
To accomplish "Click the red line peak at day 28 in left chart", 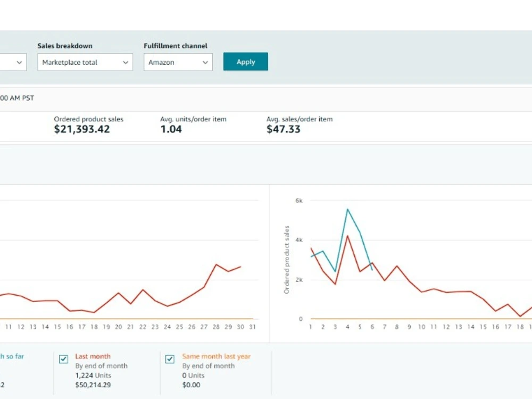I will click(216, 264).
